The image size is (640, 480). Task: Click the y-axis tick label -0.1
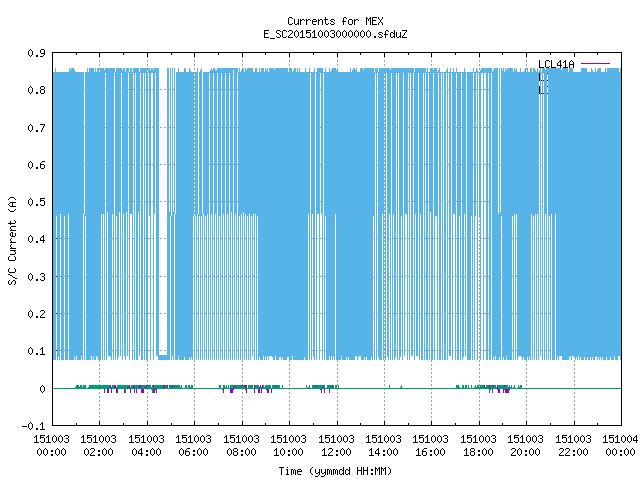[33, 426]
